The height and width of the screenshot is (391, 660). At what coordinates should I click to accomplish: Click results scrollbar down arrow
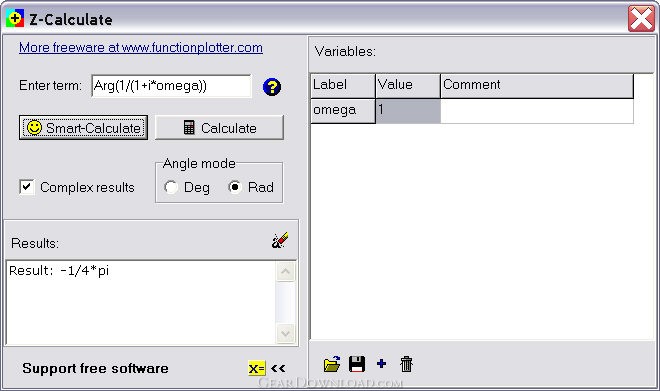click(x=285, y=334)
